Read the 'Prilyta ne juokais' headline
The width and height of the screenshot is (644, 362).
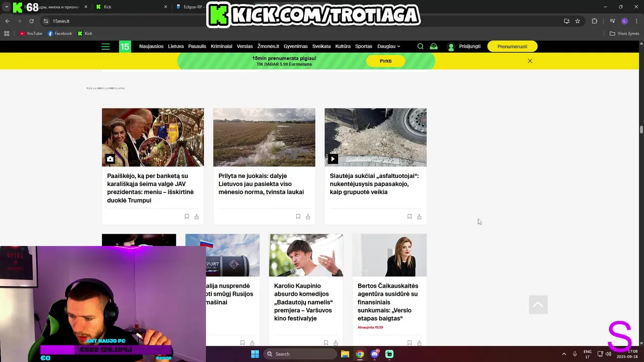coord(261,184)
